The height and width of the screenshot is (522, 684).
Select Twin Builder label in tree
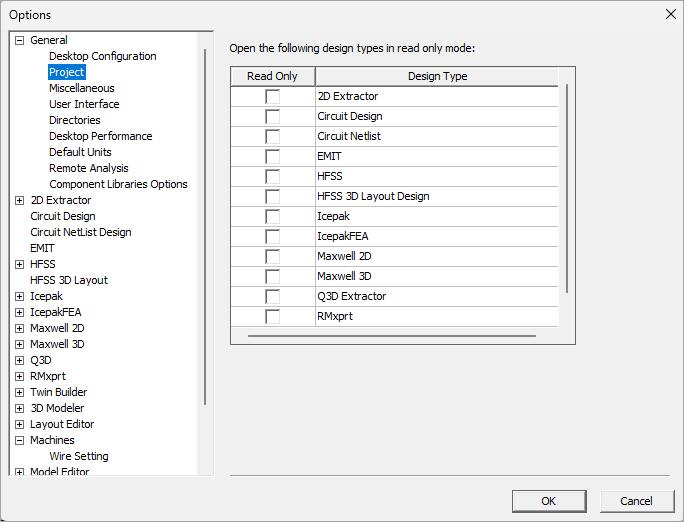tap(58, 392)
